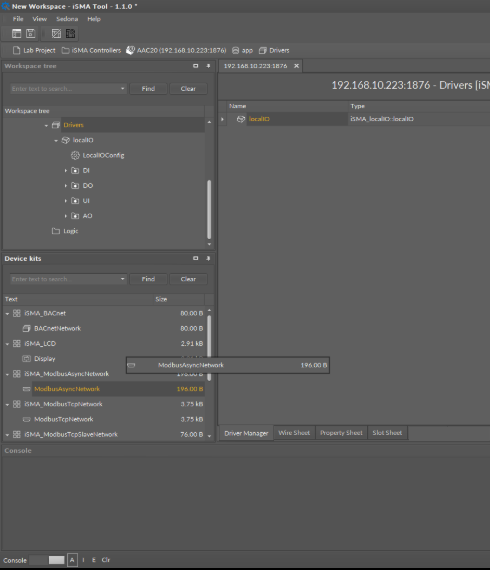Click the Logic folder icon

[56, 231]
